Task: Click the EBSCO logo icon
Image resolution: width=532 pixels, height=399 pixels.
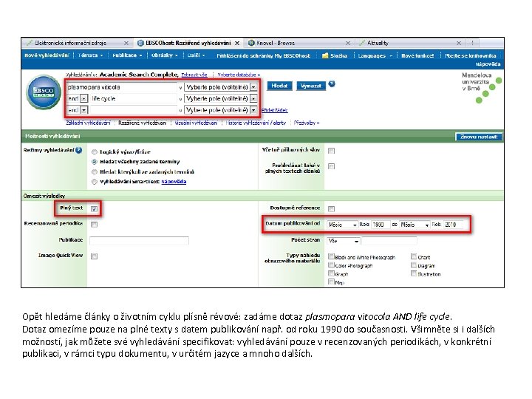Action: click(x=44, y=92)
